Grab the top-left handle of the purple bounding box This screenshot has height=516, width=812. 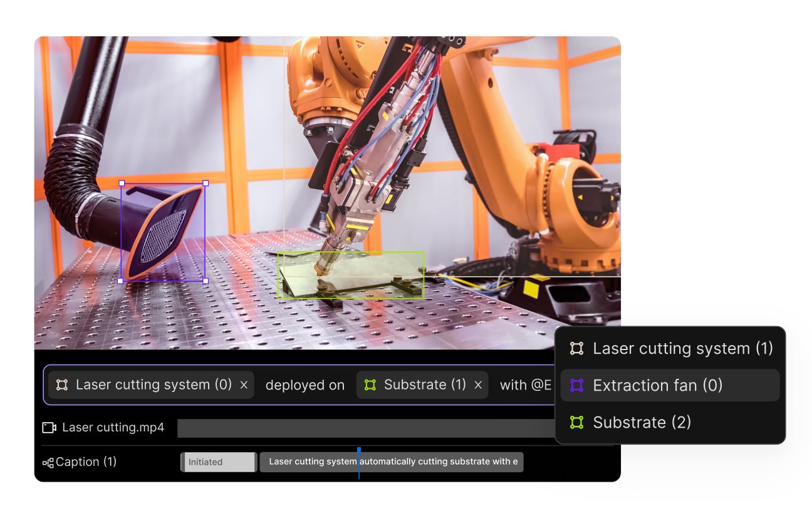[122, 183]
